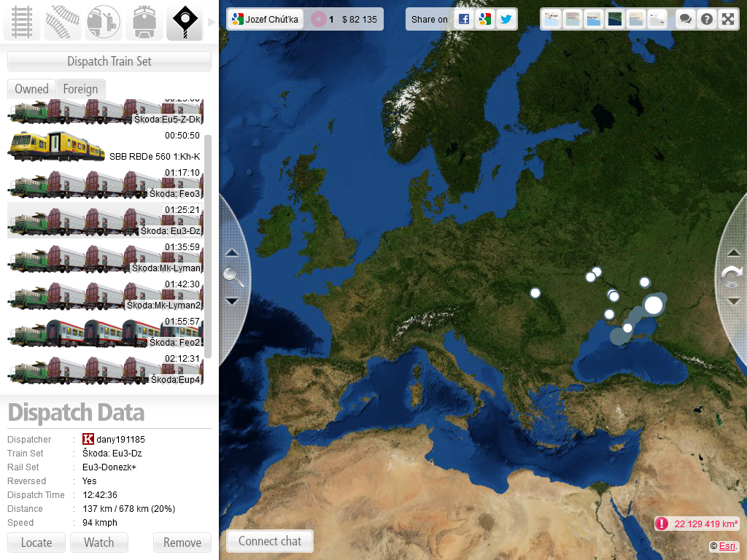Image resolution: width=747 pixels, height=560 pixels.
Task: Share on Twitter
Action: tap(506, 20)
